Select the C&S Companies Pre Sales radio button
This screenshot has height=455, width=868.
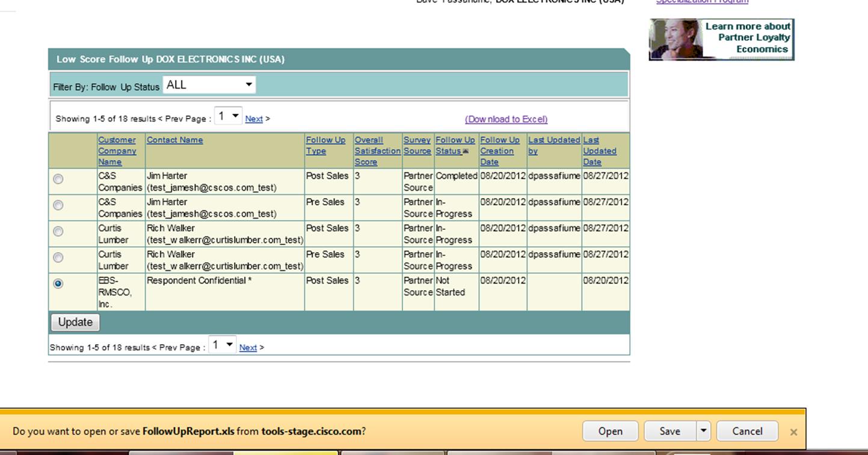(58, 205)
